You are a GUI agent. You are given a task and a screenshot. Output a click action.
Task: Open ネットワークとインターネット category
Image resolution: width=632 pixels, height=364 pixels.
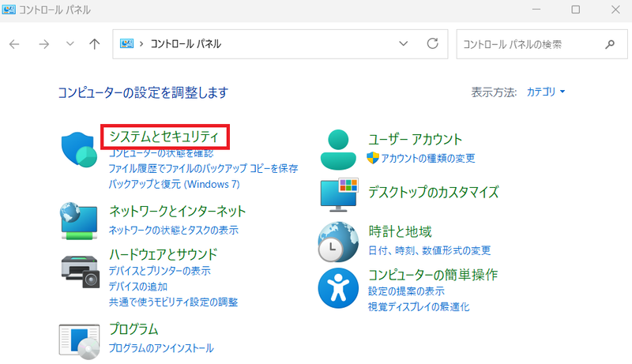click(177, 211)
